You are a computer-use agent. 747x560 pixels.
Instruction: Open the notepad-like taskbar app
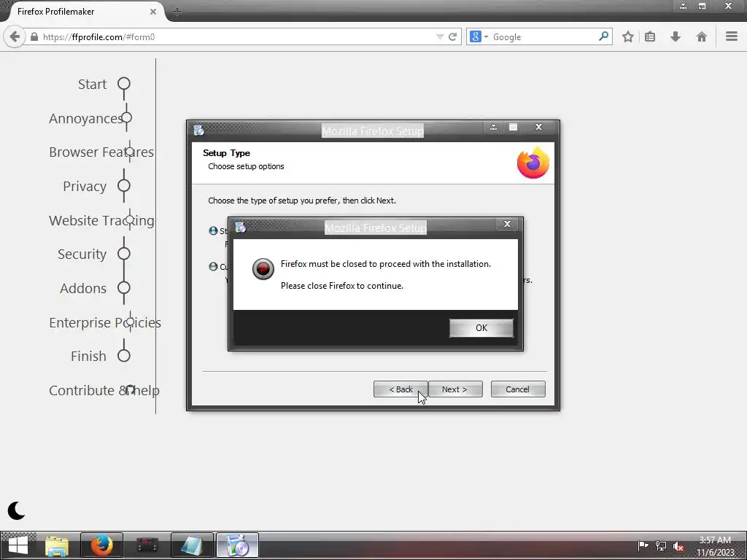(192, 545)
